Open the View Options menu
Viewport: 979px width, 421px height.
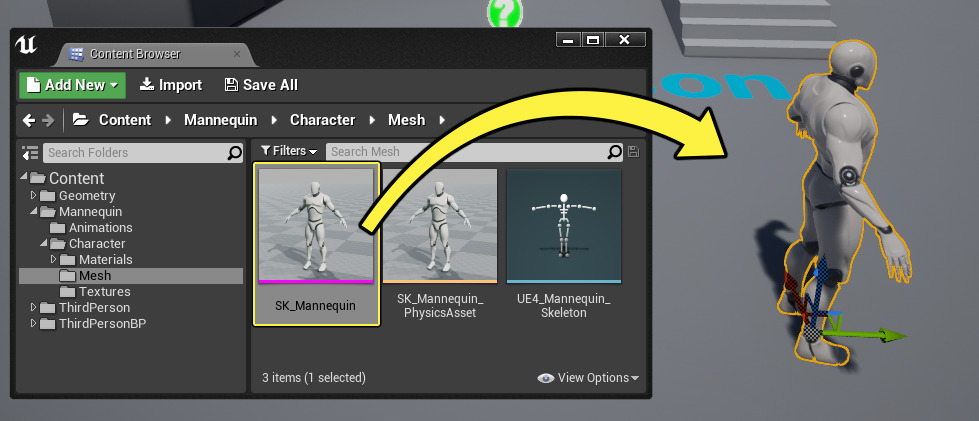(588, 378)
